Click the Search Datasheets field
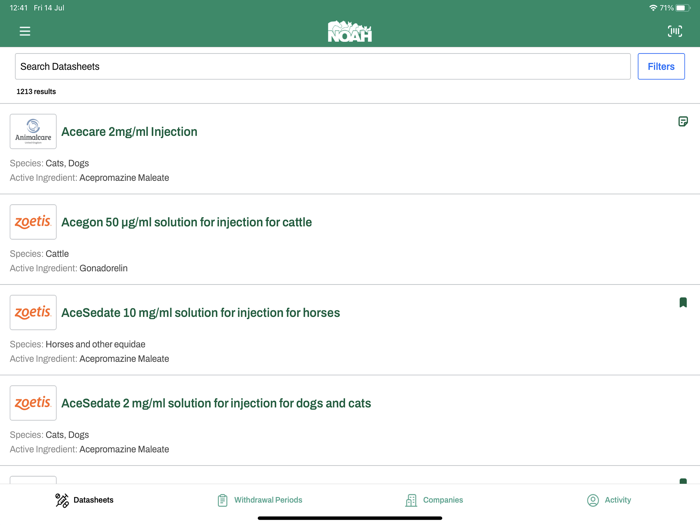 [323, 67]
